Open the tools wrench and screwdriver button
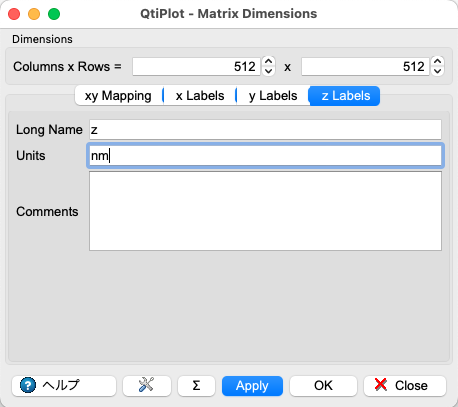The width and height of the screenshot is (458, 407). 147,386
